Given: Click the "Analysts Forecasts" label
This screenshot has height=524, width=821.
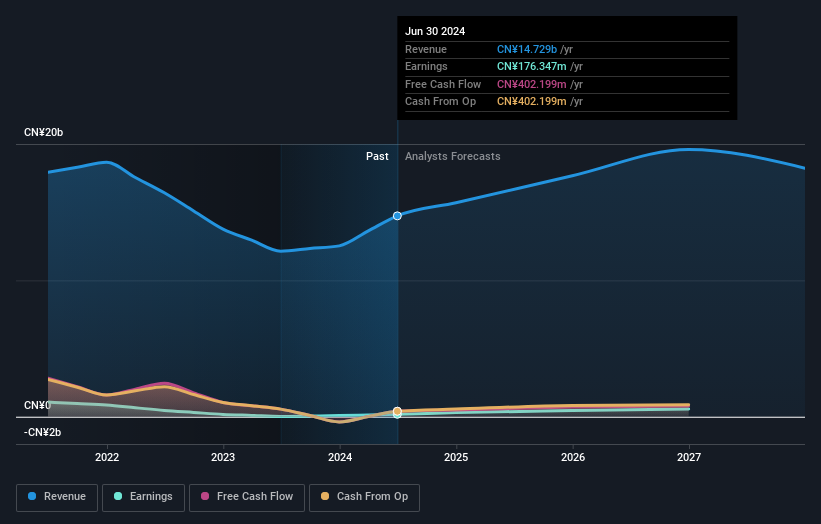Looking at the screenshot, I should [452, 156].
